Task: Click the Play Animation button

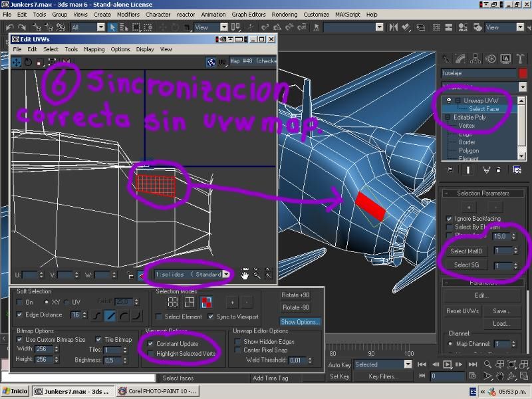Action: click(447, 364)
